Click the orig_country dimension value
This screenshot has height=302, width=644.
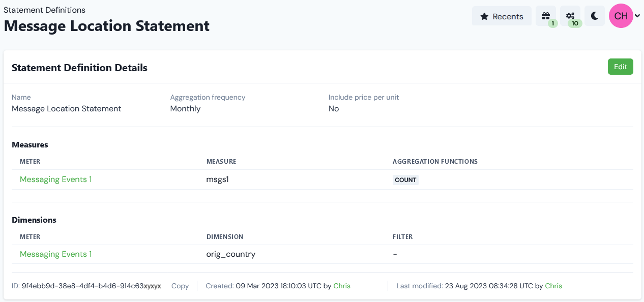point(231,254)
